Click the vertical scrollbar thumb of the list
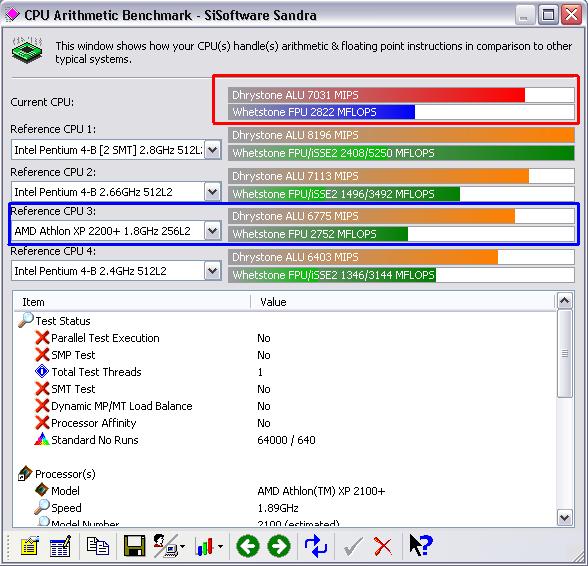588x566 pixels. pyautogui.click(x=565, y=353)
